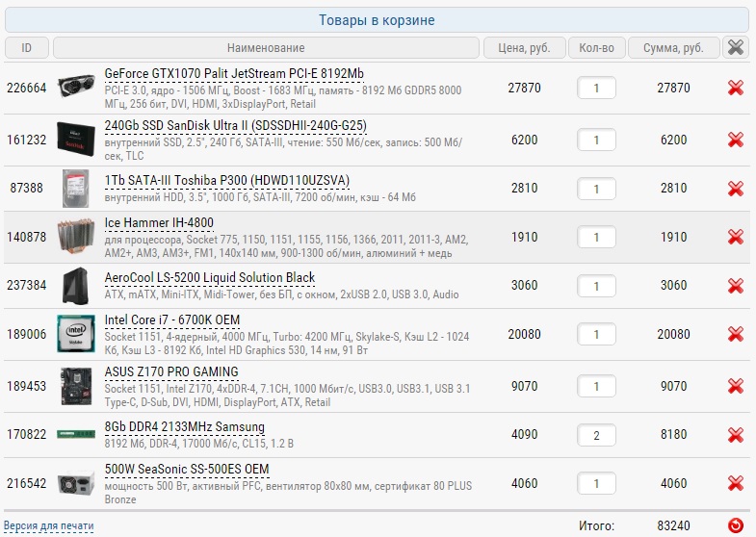Remove the AeroCool LS-5200 case
The image size is (756, 537).
(735, 286)
